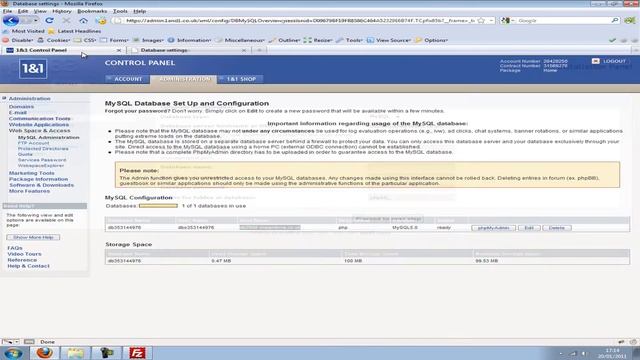Open FTP Account sidebar link
Image resolution: width=640 pixels, height=360 pixels.
[33, 143]
